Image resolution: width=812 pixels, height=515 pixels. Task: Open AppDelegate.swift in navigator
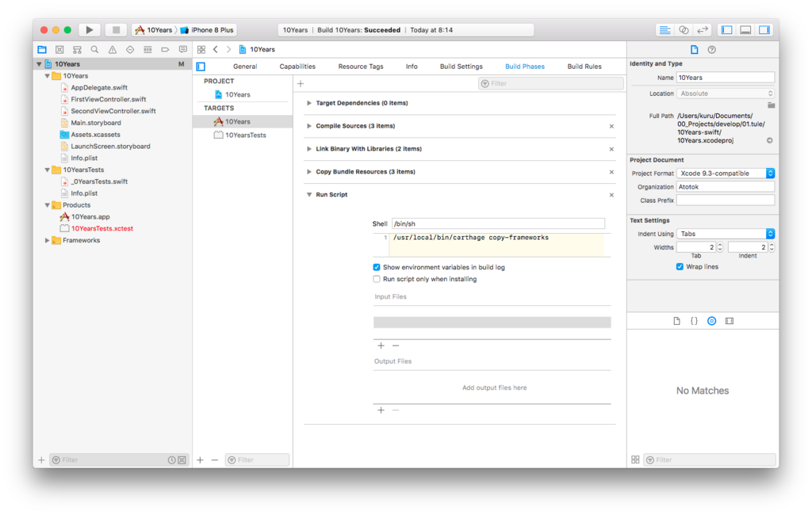(x=99, y=88)
